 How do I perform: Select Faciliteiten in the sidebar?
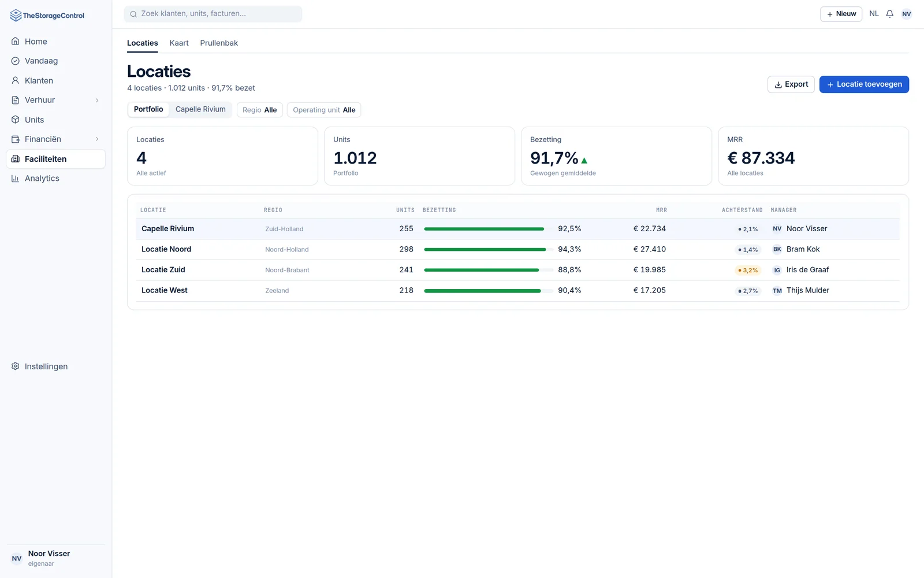[x=55, y=159]
